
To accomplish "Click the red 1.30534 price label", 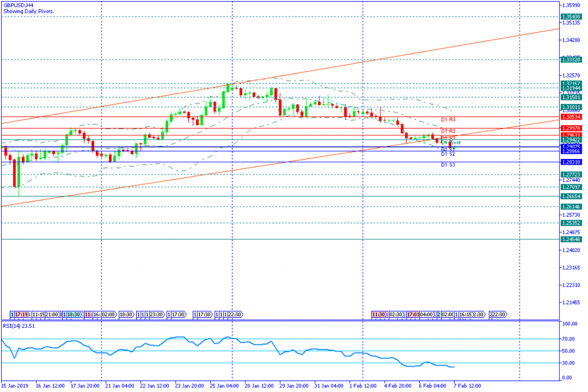I will tap(572, 117).
